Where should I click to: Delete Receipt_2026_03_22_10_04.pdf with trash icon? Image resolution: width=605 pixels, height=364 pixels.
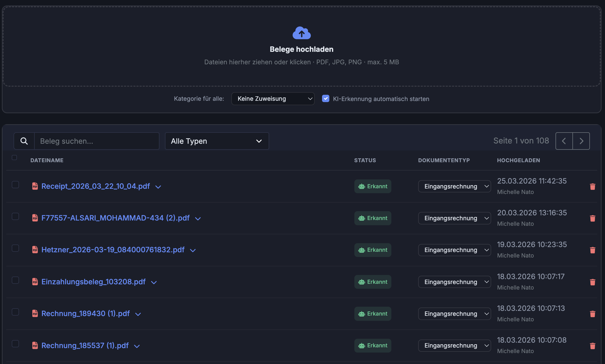pos(592,186)
